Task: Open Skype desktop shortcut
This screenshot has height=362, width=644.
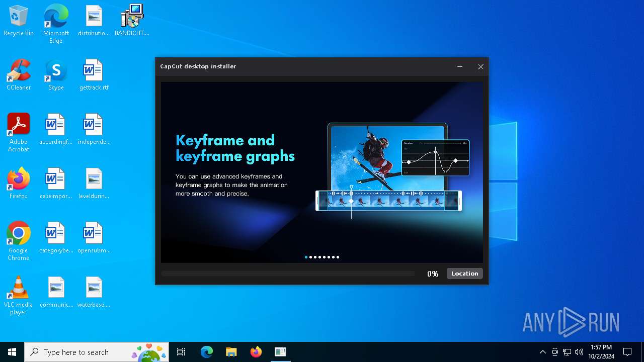Action: [x=56, y=75]
